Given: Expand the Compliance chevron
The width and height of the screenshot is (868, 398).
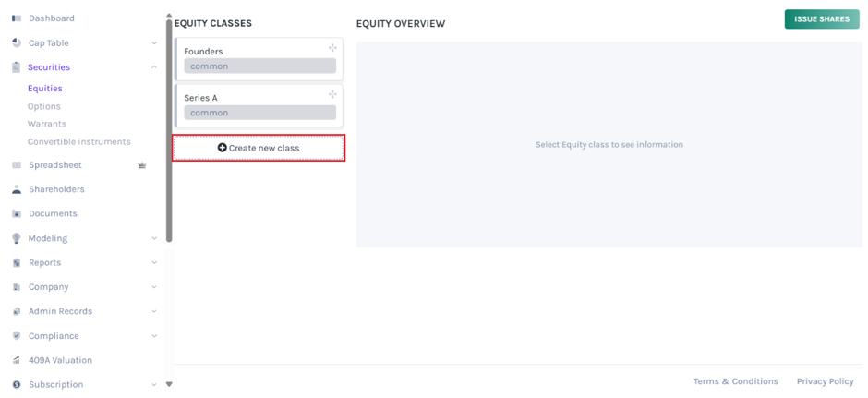Looking at the screenshot, I should (x=154, y=335).
